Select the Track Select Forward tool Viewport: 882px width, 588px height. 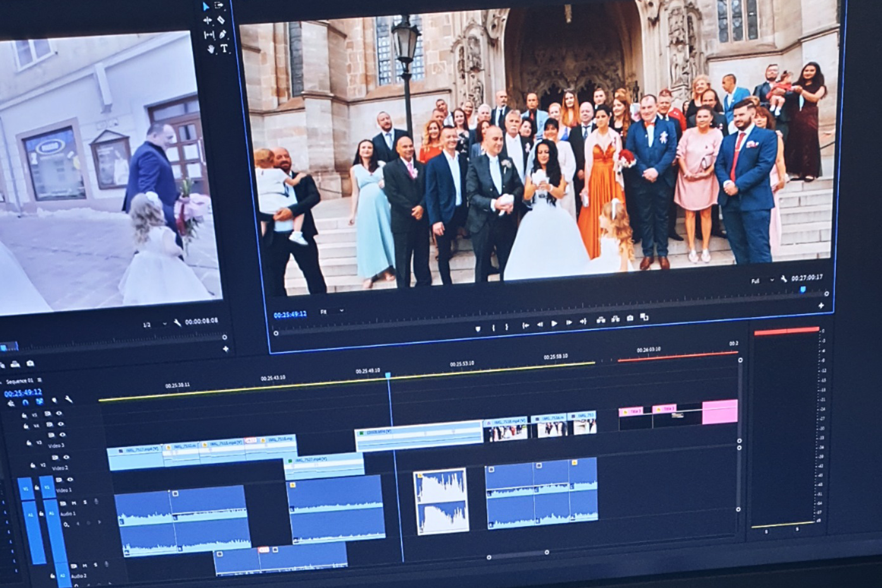219,5
